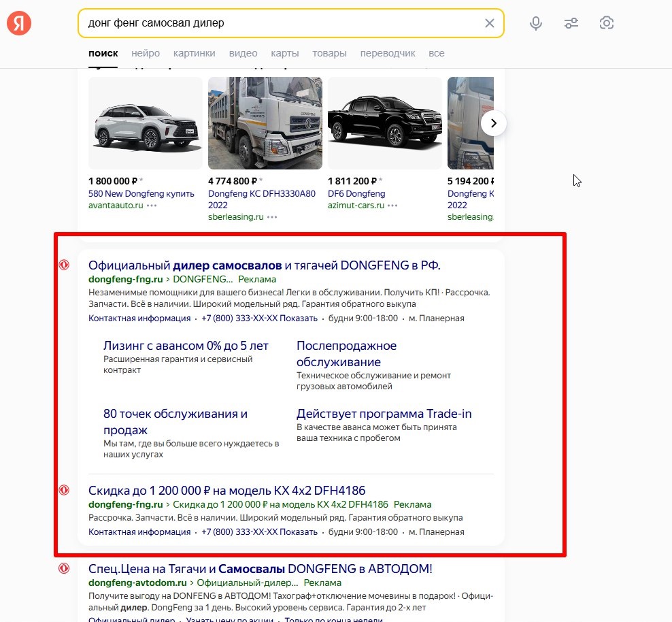This screenshot has width=672, height=622.
Task: Click the Yandex logo icon
Action: click(x=19, y=24)
